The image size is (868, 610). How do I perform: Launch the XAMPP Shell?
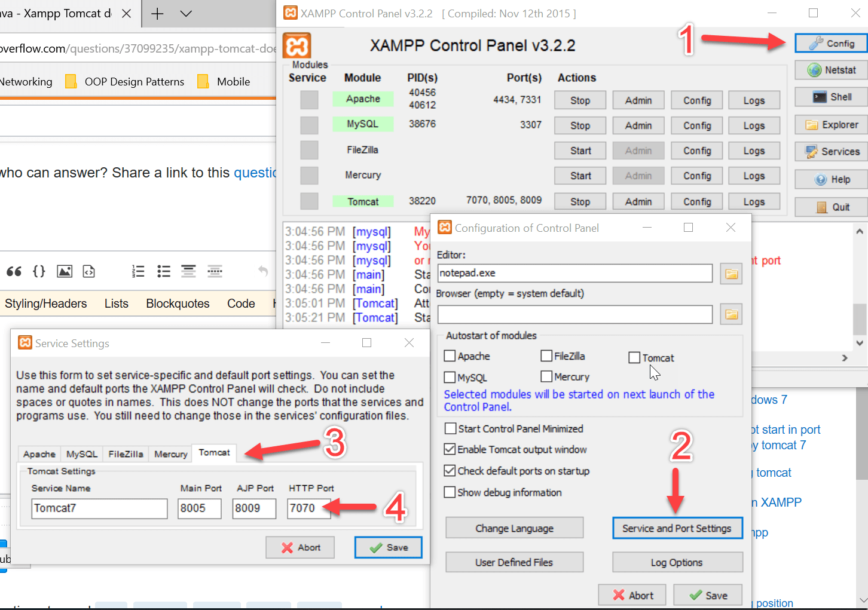coord(830,97)
